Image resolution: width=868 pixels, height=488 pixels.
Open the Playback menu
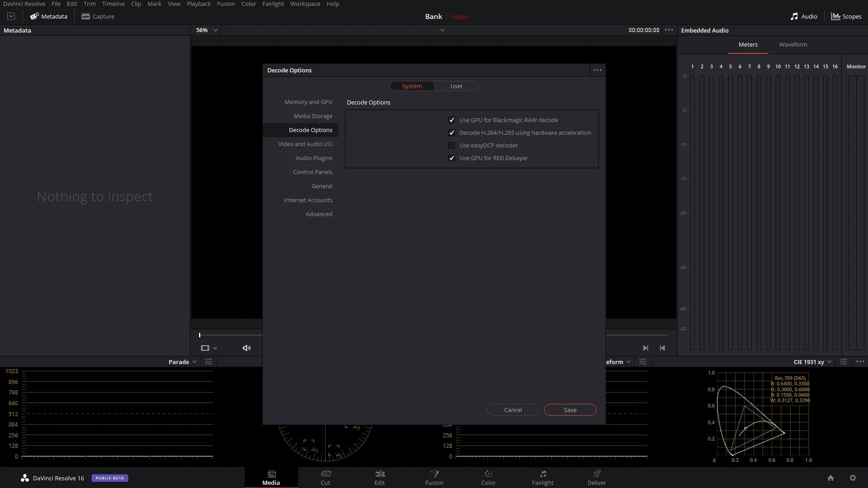click(x=199, y=4)
